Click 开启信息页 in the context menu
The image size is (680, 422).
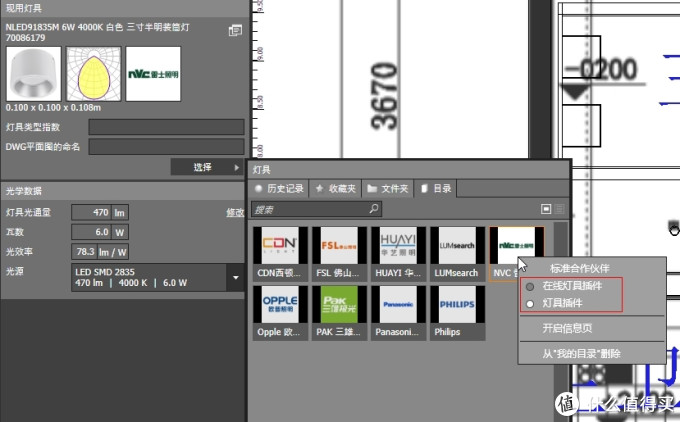(x=566, y=328)
